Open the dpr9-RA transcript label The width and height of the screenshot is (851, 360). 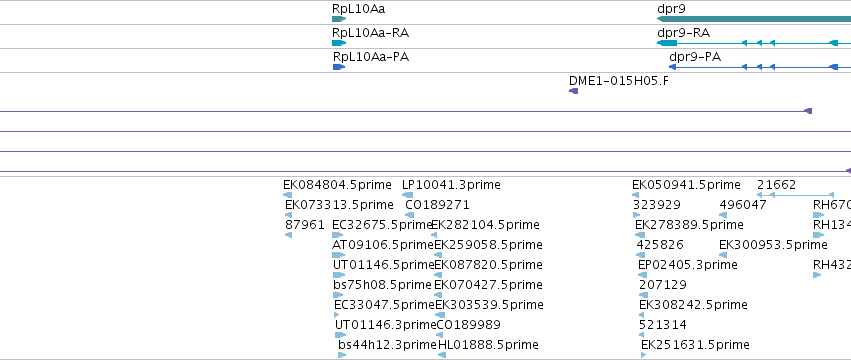click(x=683, y=33)
